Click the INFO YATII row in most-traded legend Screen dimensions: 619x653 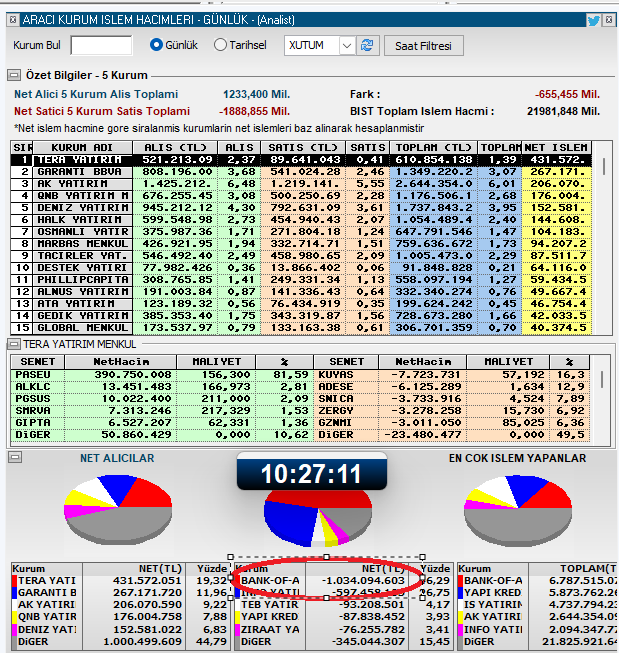[x=537, y=629]
